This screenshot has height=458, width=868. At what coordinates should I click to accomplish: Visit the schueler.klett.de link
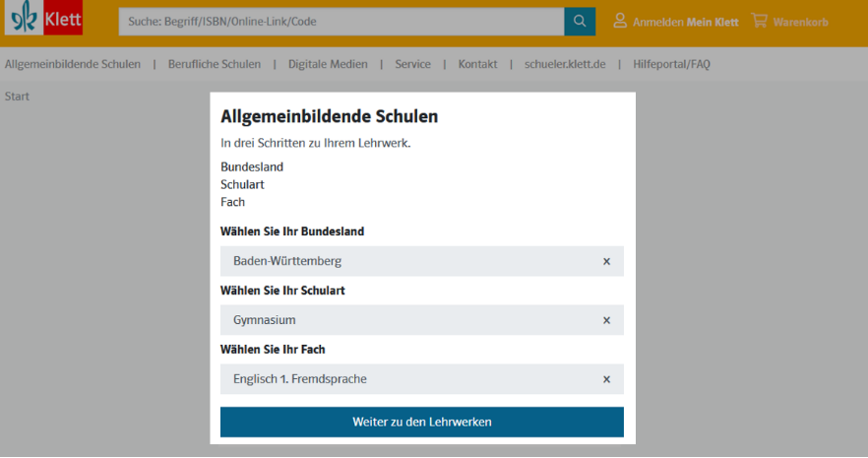coord(565,64)
